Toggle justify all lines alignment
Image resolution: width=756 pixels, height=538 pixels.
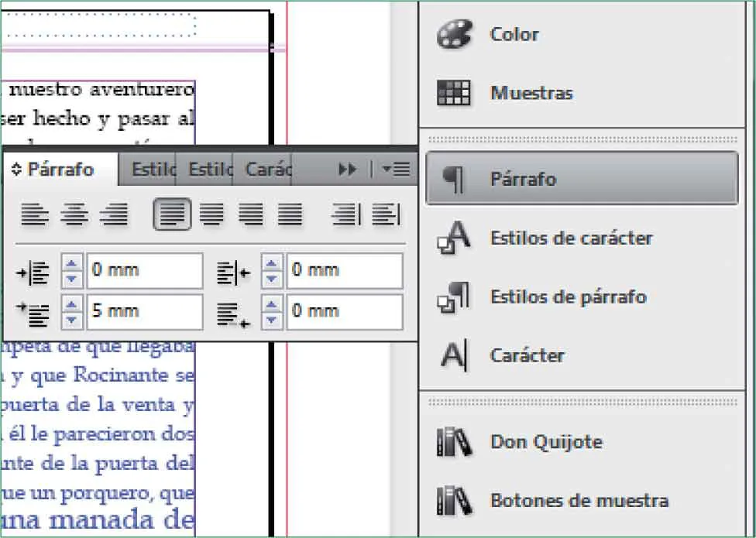pyautogui.click(x=290, y=214)
